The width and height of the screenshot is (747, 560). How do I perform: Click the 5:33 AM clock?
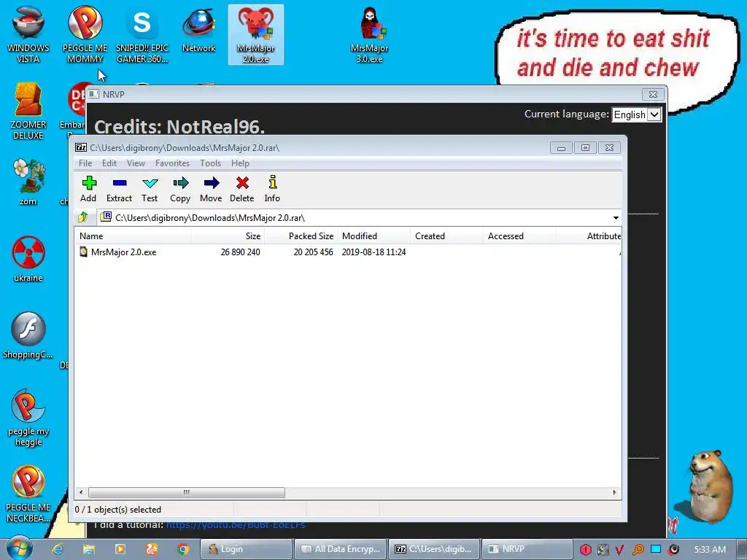tap(710, 550)
